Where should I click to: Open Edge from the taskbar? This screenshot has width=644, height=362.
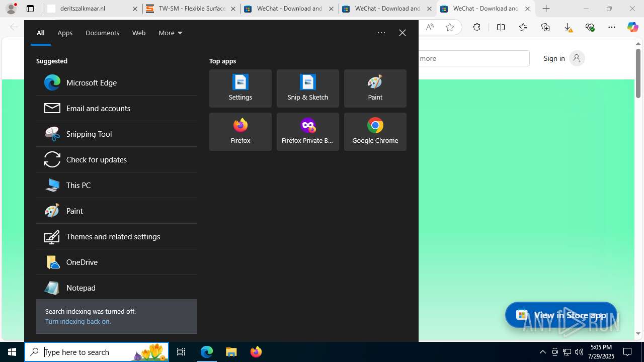[x=207, y=352]
